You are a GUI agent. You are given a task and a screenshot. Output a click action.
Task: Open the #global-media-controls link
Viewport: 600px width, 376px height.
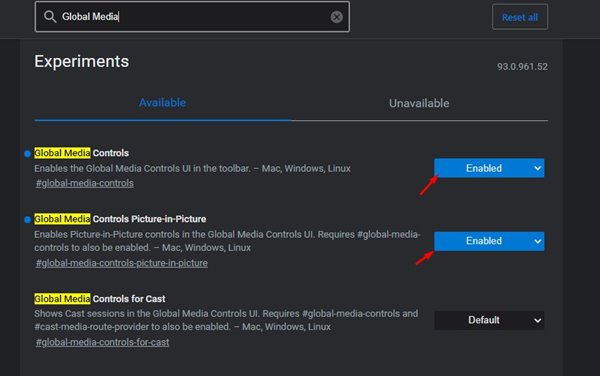point(85,183)
